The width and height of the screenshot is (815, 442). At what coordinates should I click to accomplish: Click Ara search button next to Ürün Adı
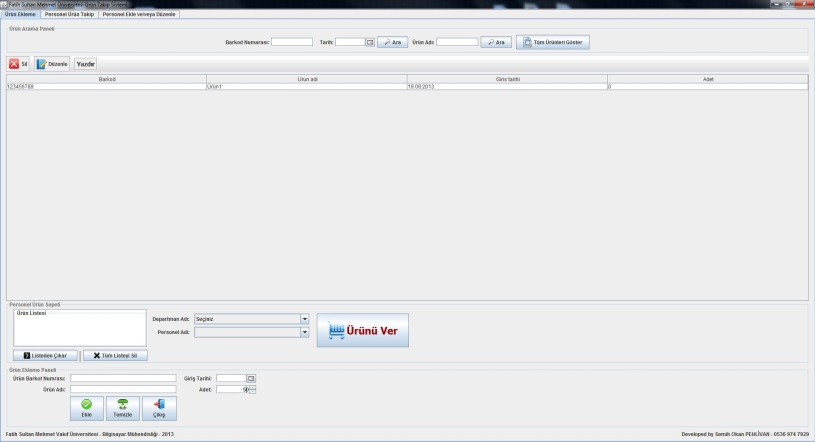[x=496, y=42]
